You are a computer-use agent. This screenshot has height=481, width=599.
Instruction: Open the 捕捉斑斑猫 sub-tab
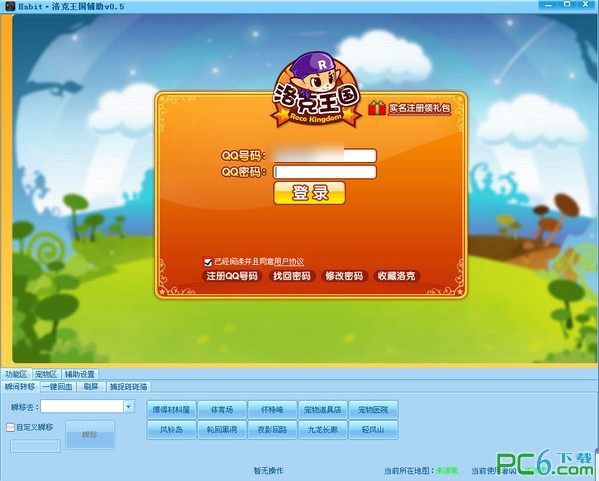[128, 387]
